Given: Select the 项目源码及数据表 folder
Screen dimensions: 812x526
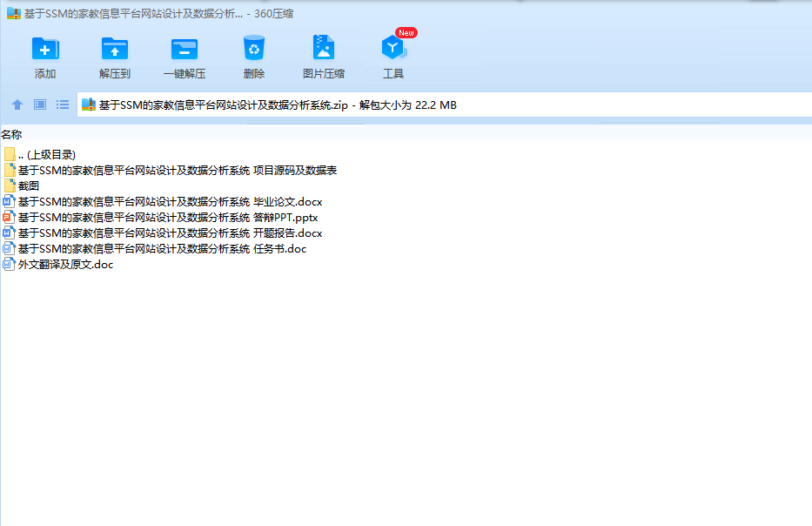Looking at the screenshot, I should [170, 170].
